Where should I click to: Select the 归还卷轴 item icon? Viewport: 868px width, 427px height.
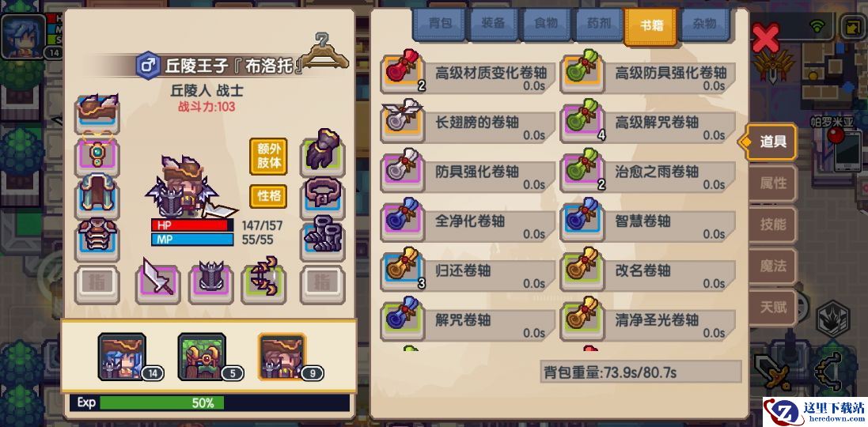(x=403, y=270)
